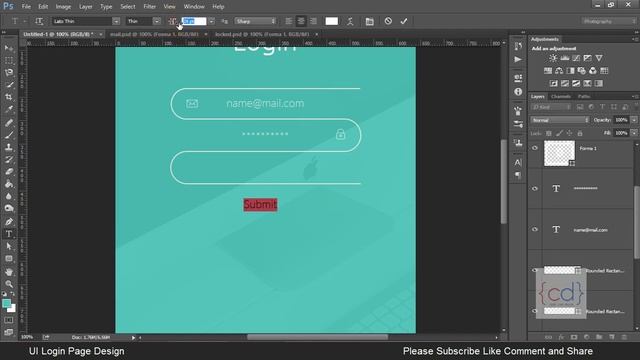Open the Opacity dropdown arrow
The height and width of the screenshot is (360, 640).
[634, 120]
